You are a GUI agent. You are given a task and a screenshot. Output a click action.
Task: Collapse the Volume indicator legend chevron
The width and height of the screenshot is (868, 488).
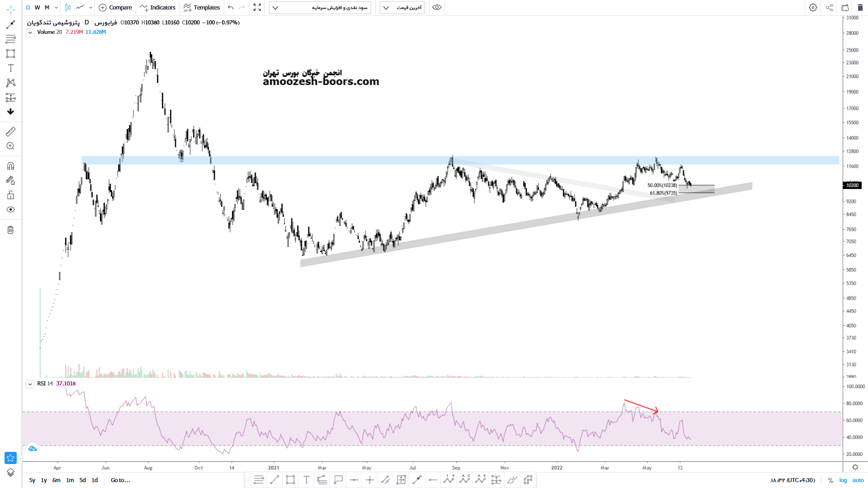point(30,33)
